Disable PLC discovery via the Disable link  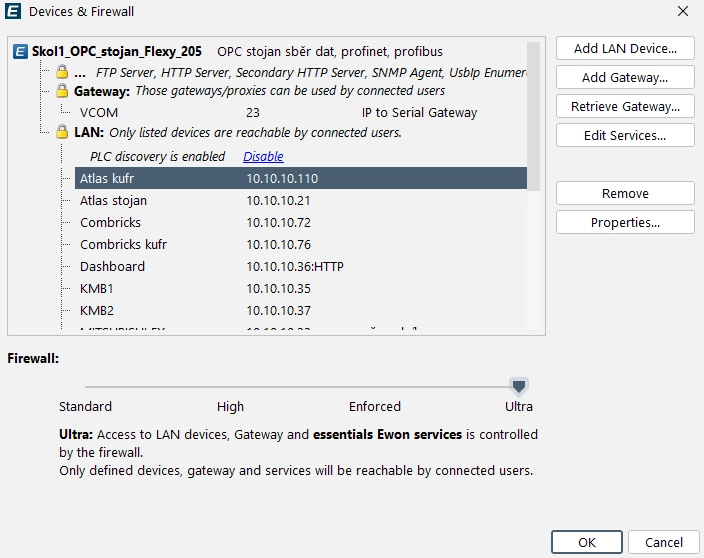click(x=263, y=156)
